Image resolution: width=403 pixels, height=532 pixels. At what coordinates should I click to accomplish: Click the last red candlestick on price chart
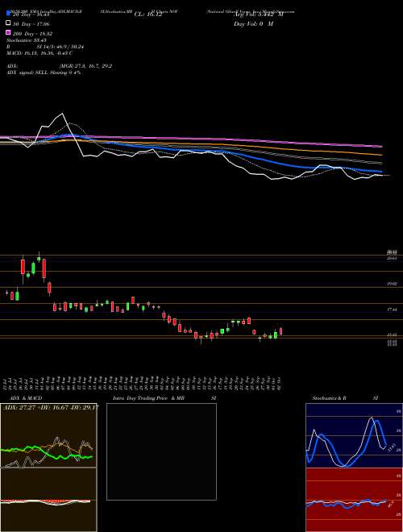point(280,331)
